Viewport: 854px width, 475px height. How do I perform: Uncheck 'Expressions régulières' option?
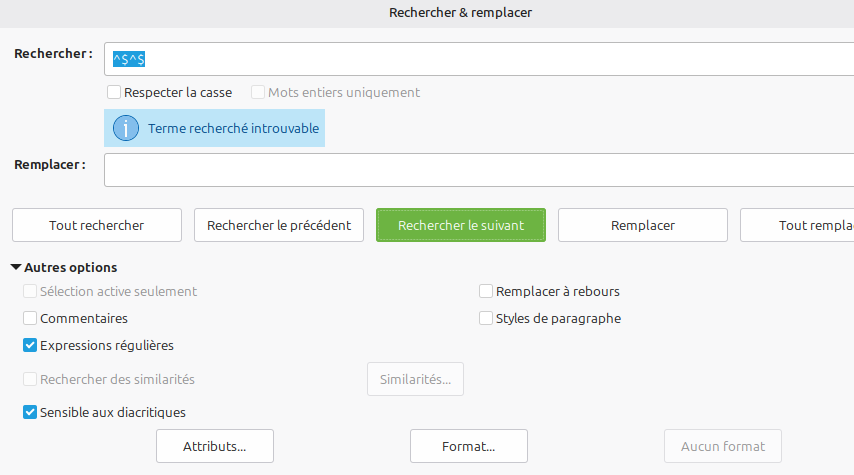coord(30,345)
